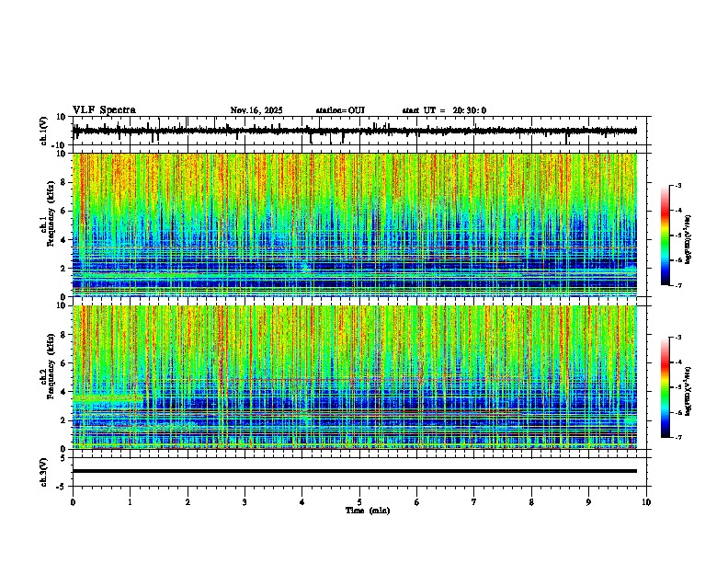
Task: Click the "-7" tick on ch.1 colorbar
Action: 677,285
